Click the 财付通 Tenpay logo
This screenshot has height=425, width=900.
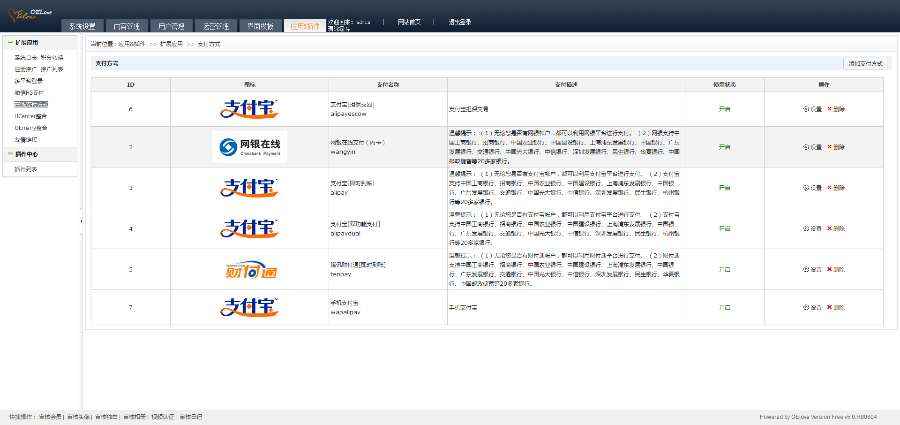click(x=251, y=269)
